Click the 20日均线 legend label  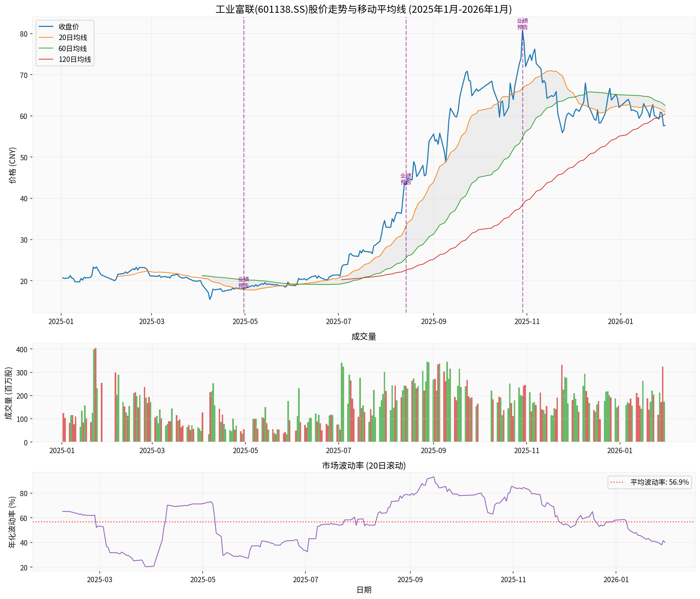pyautogui.click(x=73, y=38)
